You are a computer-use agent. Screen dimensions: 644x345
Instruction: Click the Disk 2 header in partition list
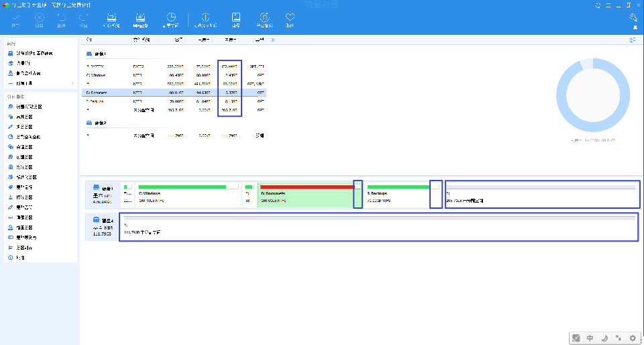point(96,123)
